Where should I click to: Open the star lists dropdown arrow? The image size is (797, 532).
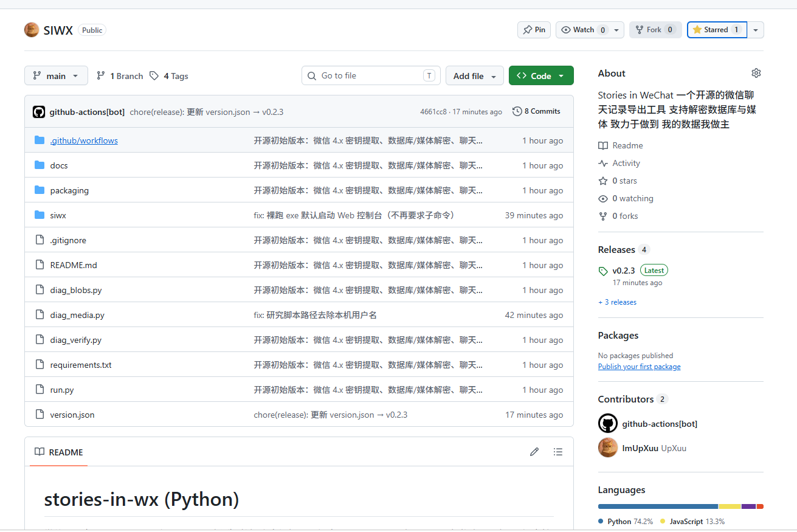point(756,30)
